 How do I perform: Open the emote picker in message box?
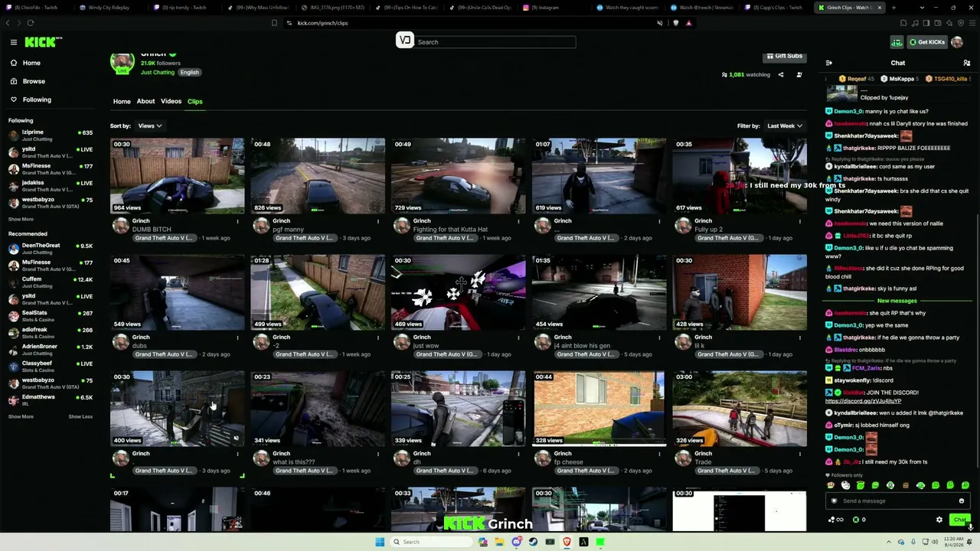coord(962,501)
